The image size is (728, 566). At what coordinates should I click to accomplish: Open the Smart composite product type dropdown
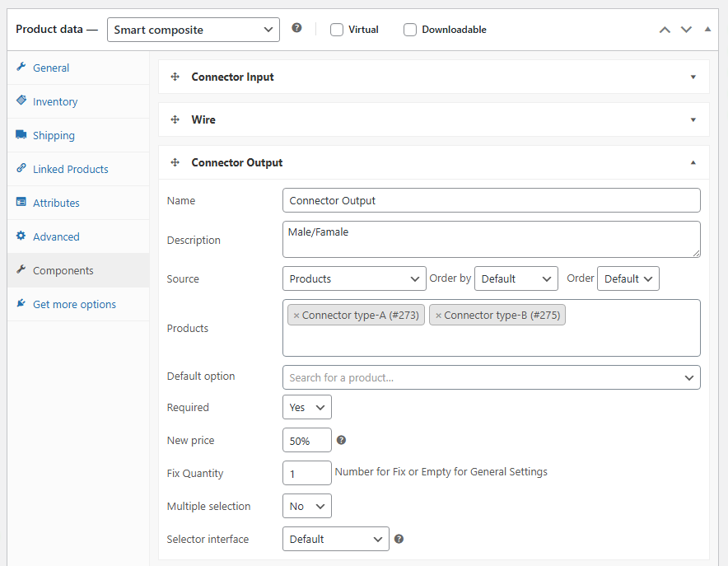194,30
